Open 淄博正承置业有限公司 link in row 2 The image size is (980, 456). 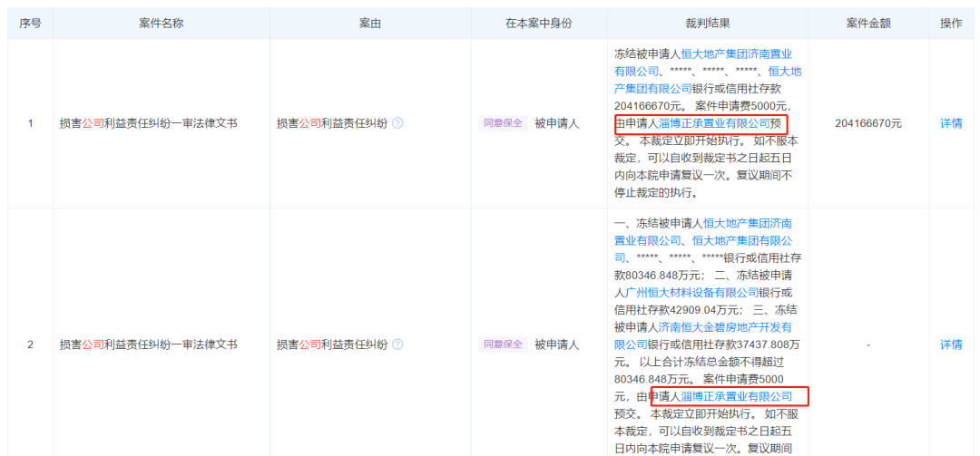(736, 396)
